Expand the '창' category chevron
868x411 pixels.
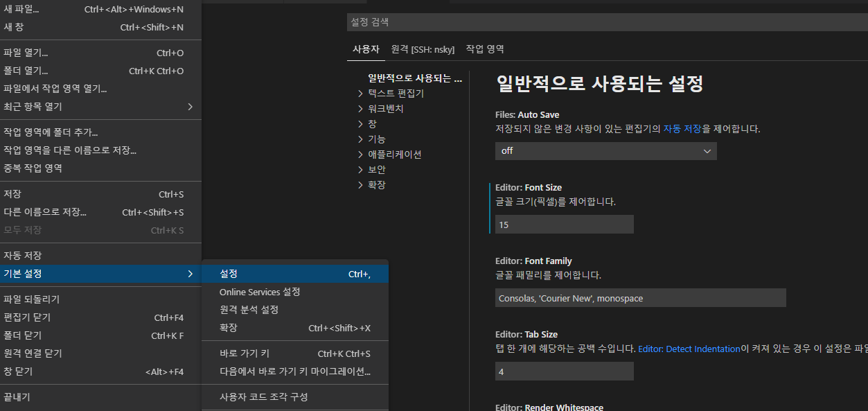pyautogui.click(x=360, y=124)
